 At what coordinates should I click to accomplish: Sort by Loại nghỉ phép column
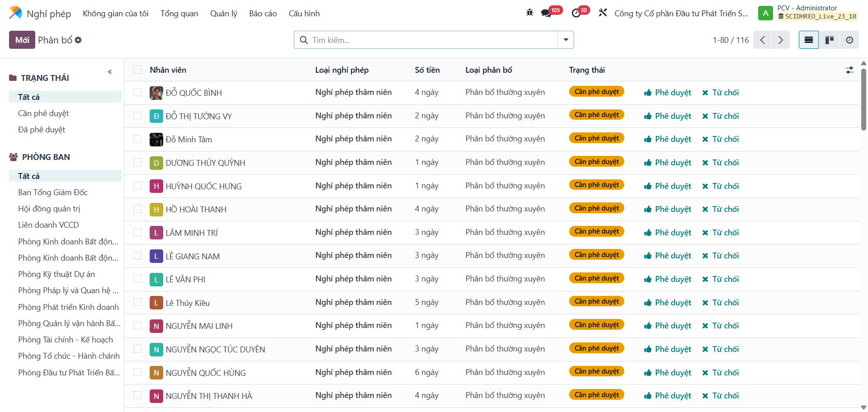(342, 70)
